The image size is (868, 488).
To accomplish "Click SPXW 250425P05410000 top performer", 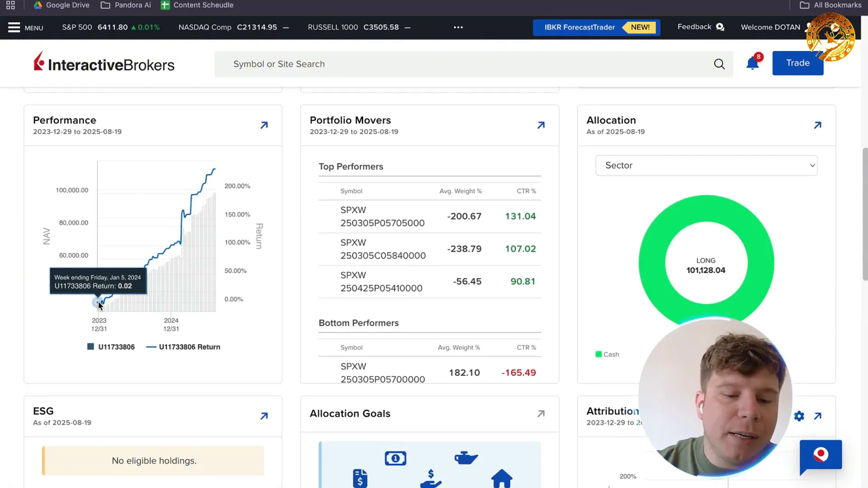I will point(381,282).
